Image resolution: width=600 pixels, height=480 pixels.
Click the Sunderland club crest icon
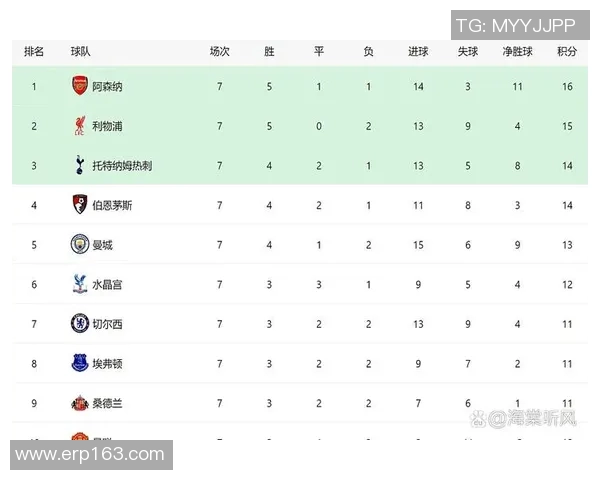pos(80,403)
